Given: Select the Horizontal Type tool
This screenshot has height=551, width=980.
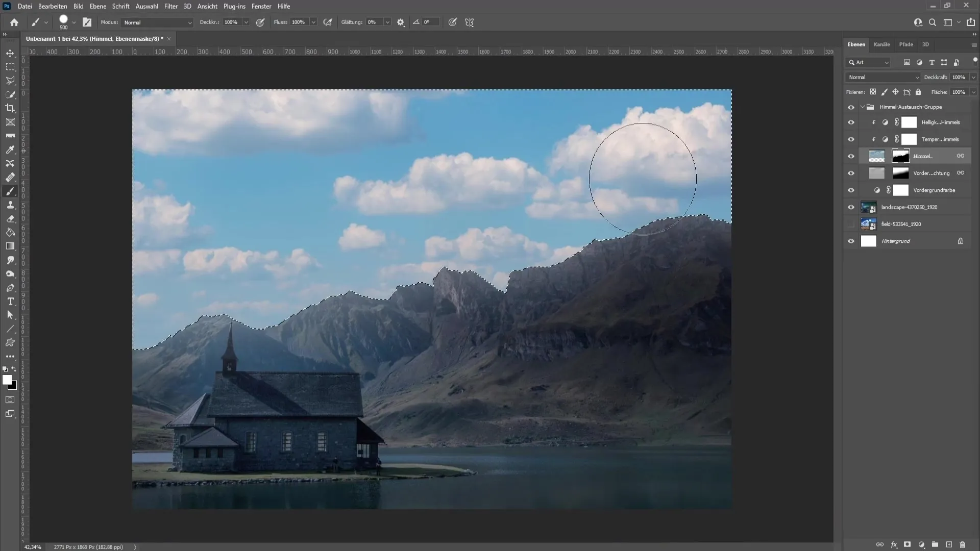Looking at the screenshot, I should point(10,302).
